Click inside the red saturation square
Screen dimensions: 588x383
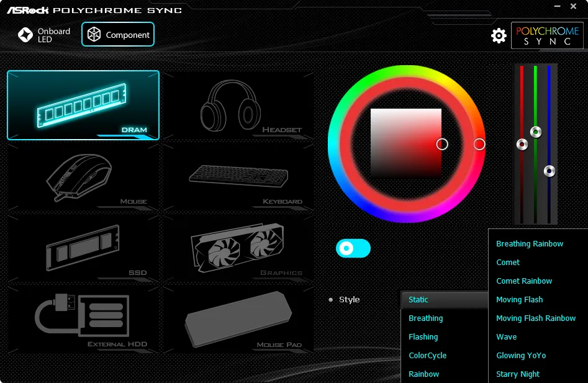[x=405, y=144]
